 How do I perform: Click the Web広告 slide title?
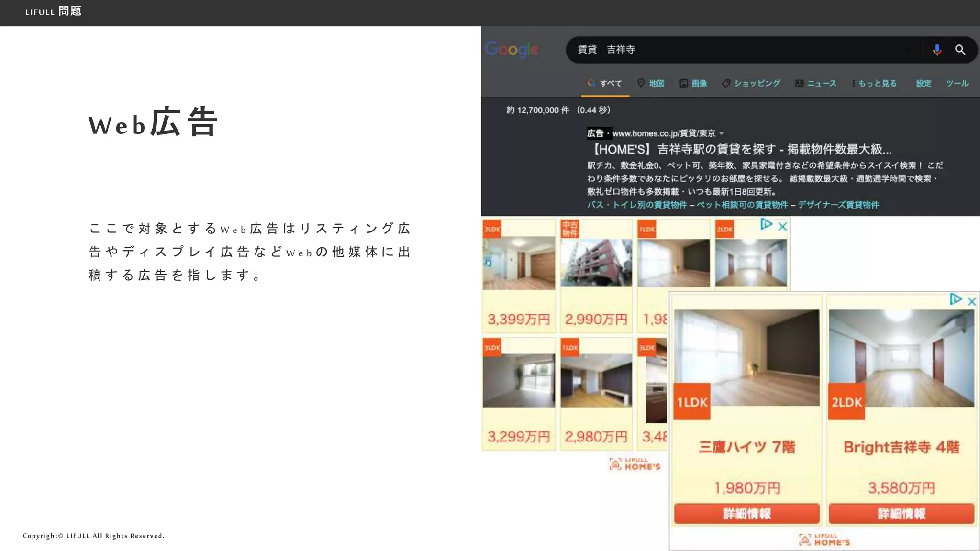(x=153, y=122)
